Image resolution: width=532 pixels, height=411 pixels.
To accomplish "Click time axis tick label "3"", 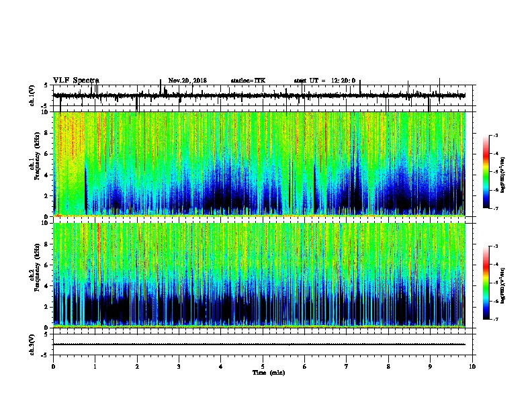I will pos(179,367).
